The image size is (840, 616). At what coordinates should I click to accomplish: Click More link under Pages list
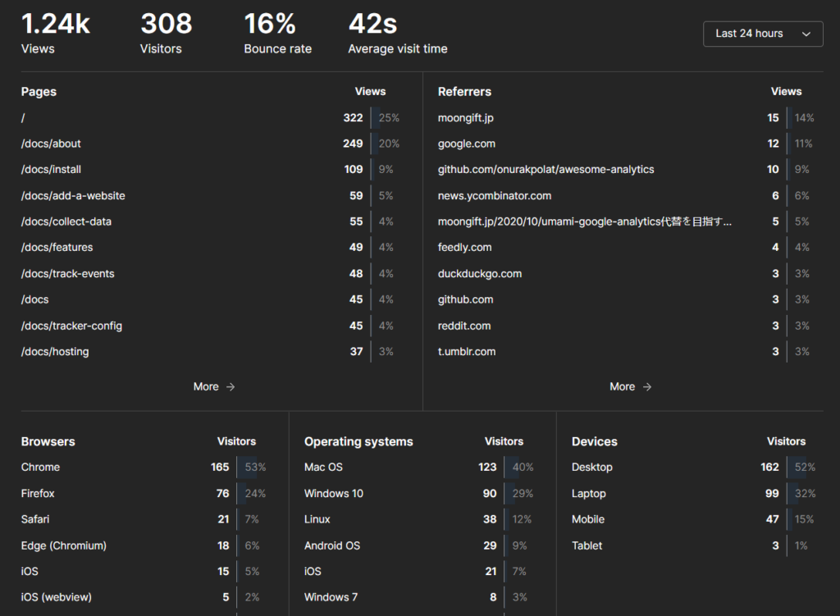(206, 386)
